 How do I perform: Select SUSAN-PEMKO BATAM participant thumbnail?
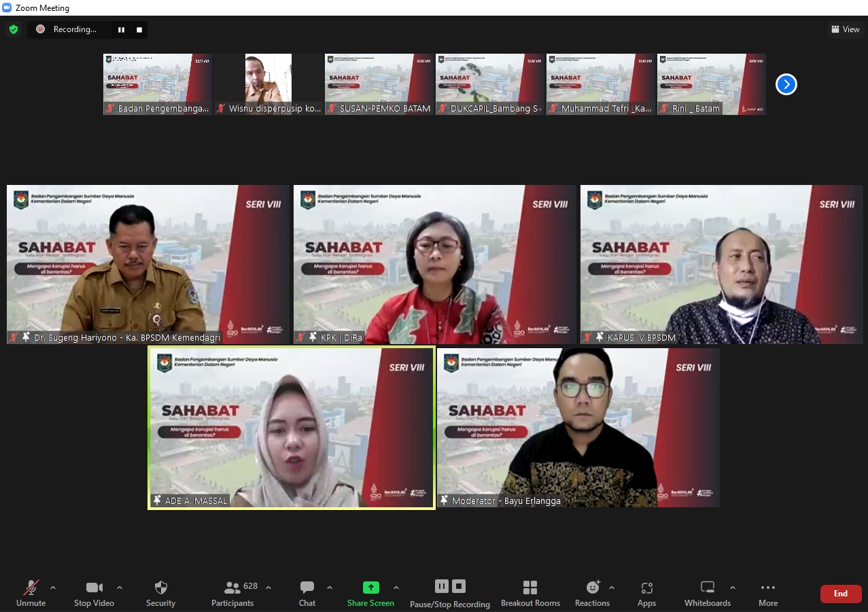pyautogui.click(x=379, y=84)
